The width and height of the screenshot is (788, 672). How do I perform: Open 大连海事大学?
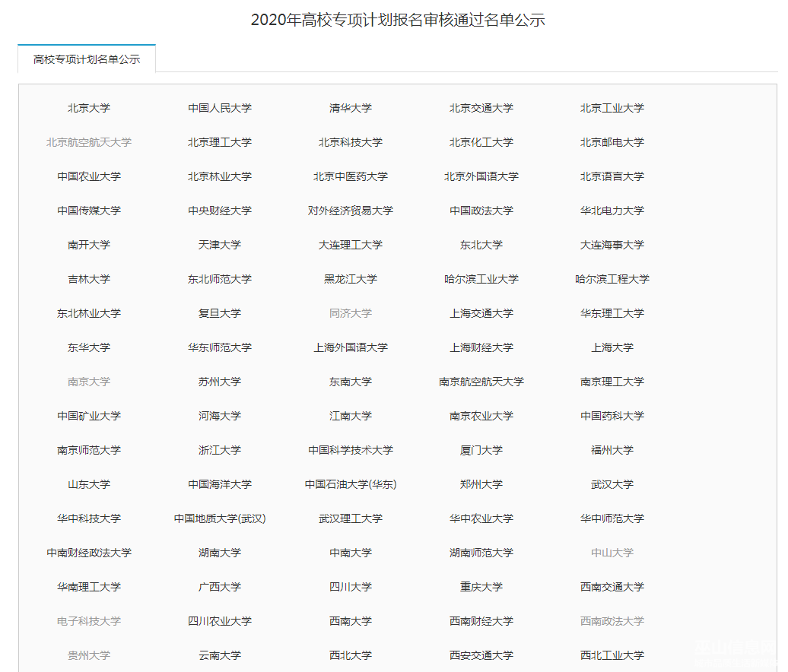pyautogui.click(x=612, y=245)
